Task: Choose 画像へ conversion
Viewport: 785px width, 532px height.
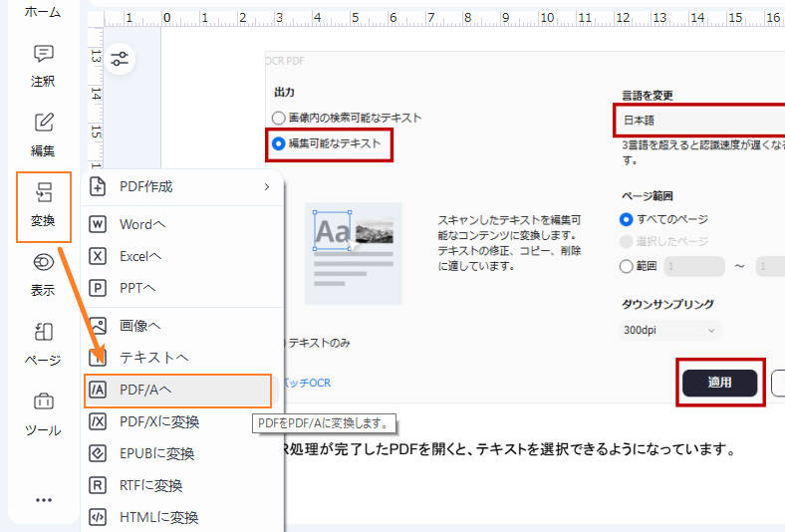Action: coord(182,326)
